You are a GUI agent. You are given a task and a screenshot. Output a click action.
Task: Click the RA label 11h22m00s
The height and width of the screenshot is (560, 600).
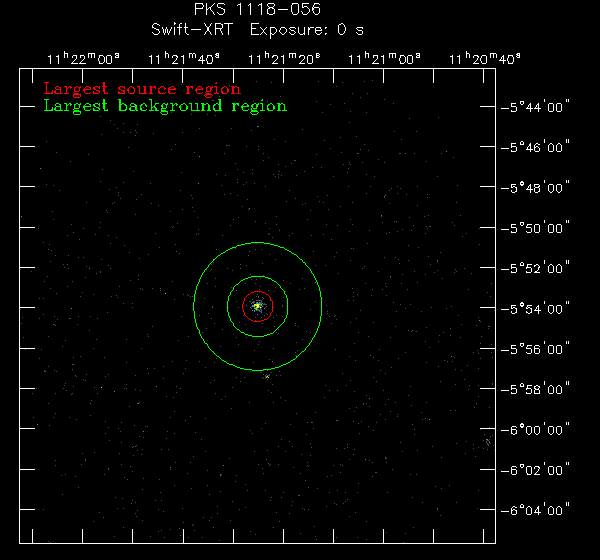(83, 59)
